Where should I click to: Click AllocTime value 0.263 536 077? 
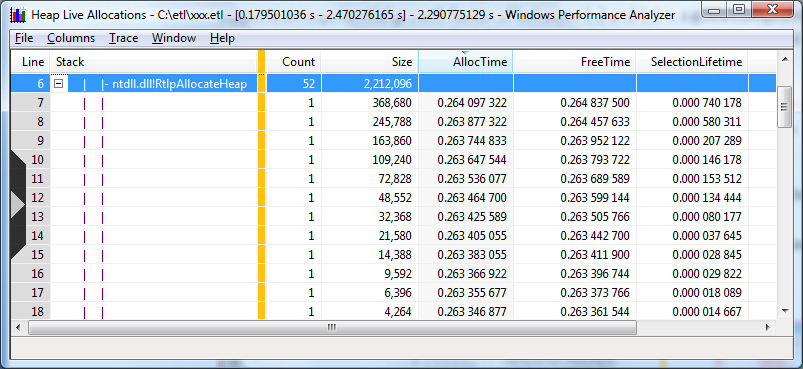[472, 179]
